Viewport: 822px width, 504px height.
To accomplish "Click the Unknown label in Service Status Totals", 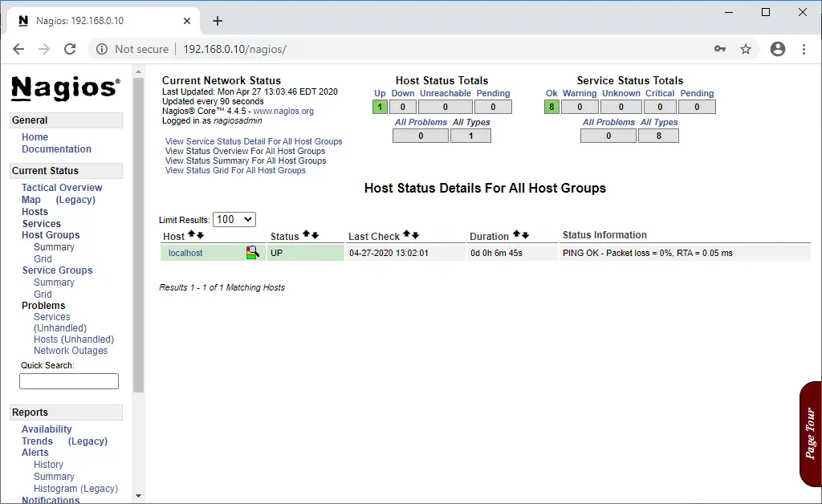I will pyautogui.click(x=621, y=93).
